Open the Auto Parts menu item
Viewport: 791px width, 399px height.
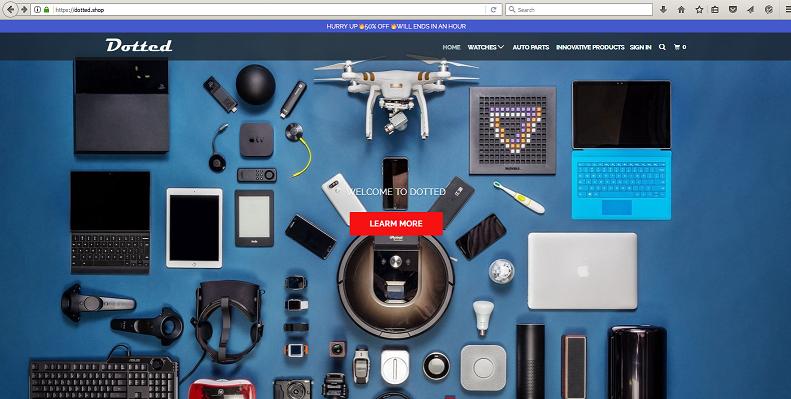click(x=531, y=47)
